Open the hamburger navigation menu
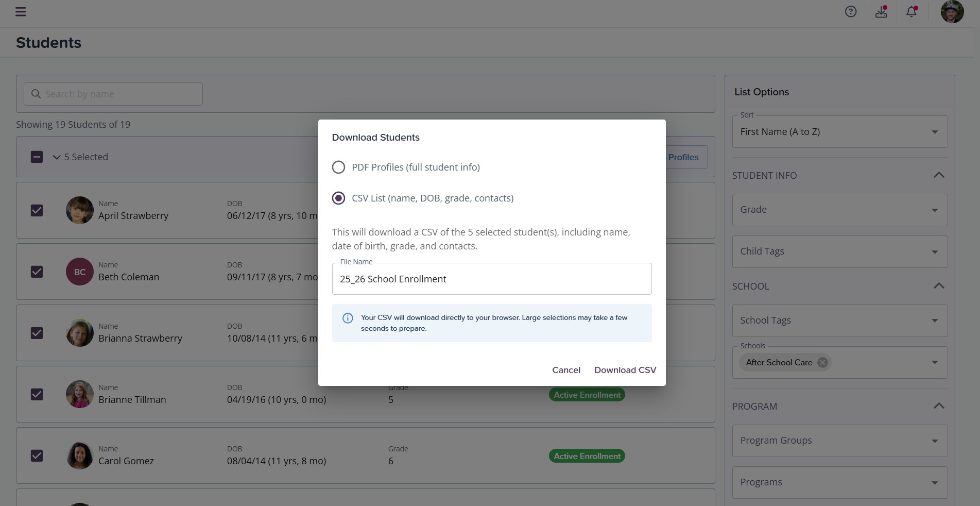 pos(21,12)
